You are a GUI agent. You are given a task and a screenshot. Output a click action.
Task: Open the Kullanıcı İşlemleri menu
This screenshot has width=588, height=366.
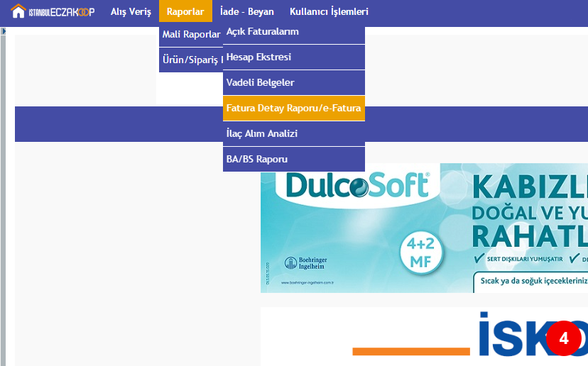click(329, 11)
